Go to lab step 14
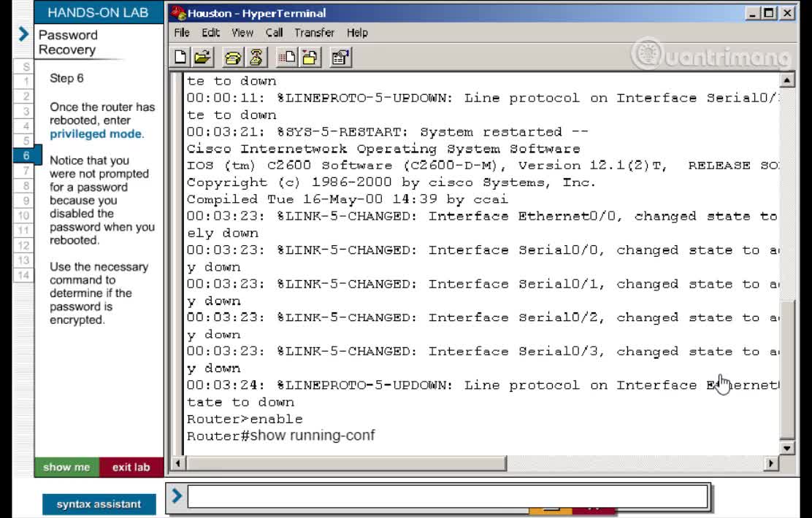Screen dimensions: 812x518 pyautogui.click(x=24, y=275)
